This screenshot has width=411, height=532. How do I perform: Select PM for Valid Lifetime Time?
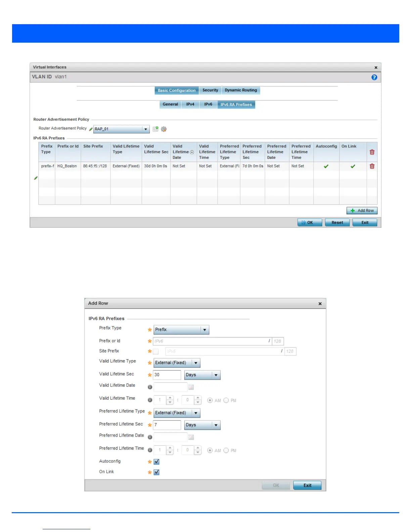pos(226,400)
